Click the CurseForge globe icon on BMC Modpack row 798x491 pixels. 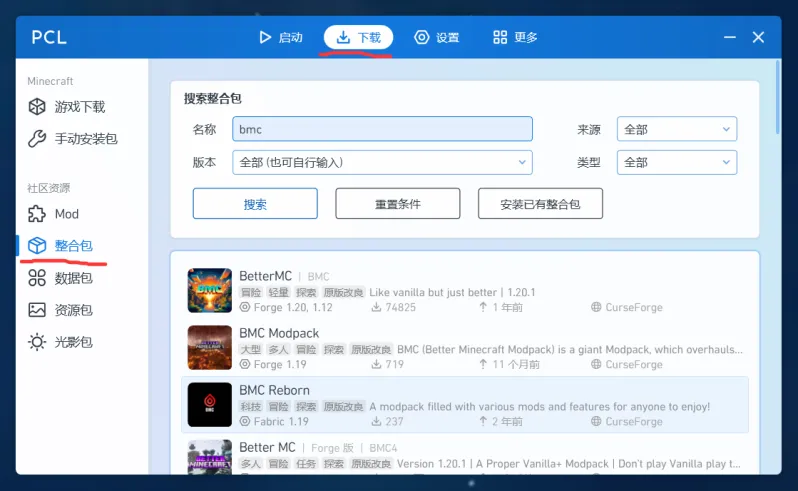(596, 364)
